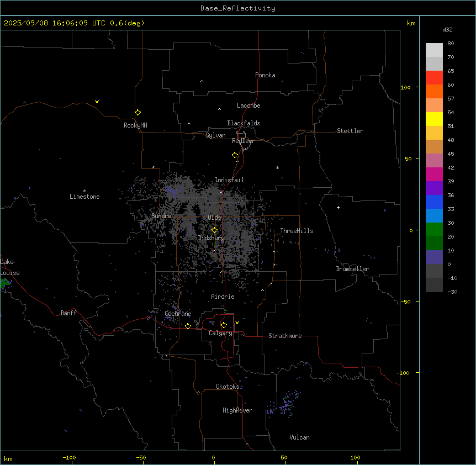Click the blue echo cluster near Vulcan
The height and width of the screenshot is (465, 476).
286,404
